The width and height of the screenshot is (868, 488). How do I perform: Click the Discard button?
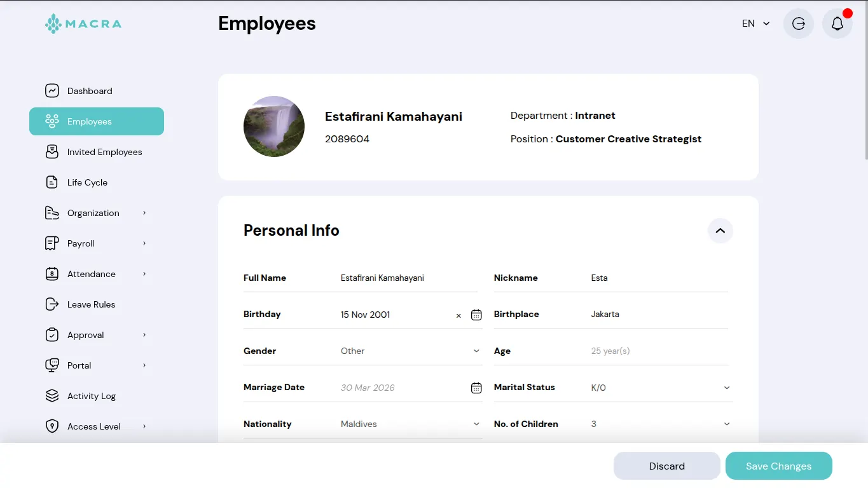tap(666, 466)
